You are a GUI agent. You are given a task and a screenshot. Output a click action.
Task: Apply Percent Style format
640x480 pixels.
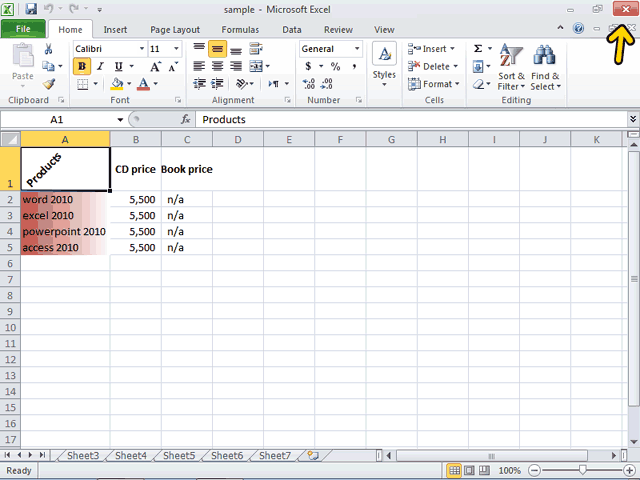pyautogui.click(x=336, y=66)
